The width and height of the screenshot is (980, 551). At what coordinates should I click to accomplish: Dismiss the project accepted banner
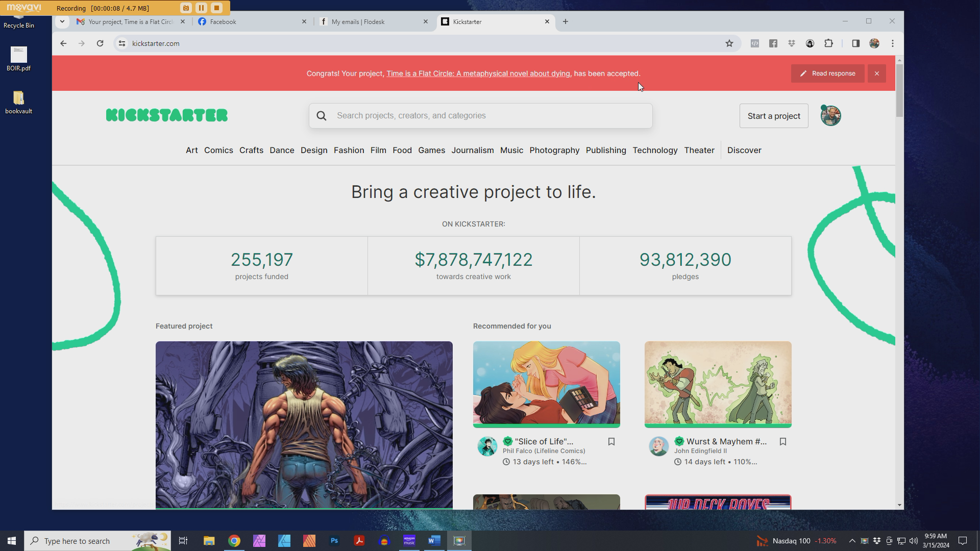pyautogui.click(x=877, y=73)
